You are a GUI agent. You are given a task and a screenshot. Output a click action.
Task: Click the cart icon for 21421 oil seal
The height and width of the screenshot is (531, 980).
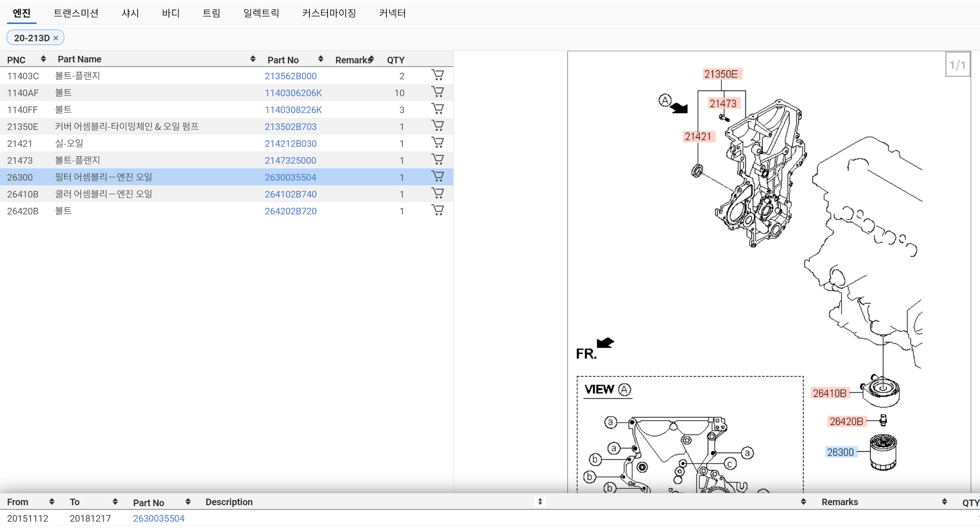tap(437, 143)
